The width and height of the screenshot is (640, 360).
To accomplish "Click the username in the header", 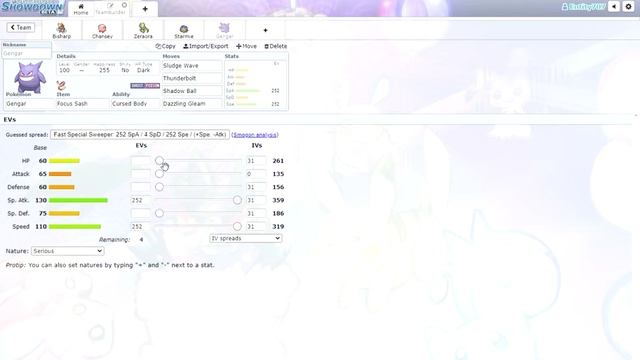I will [583, 7].
